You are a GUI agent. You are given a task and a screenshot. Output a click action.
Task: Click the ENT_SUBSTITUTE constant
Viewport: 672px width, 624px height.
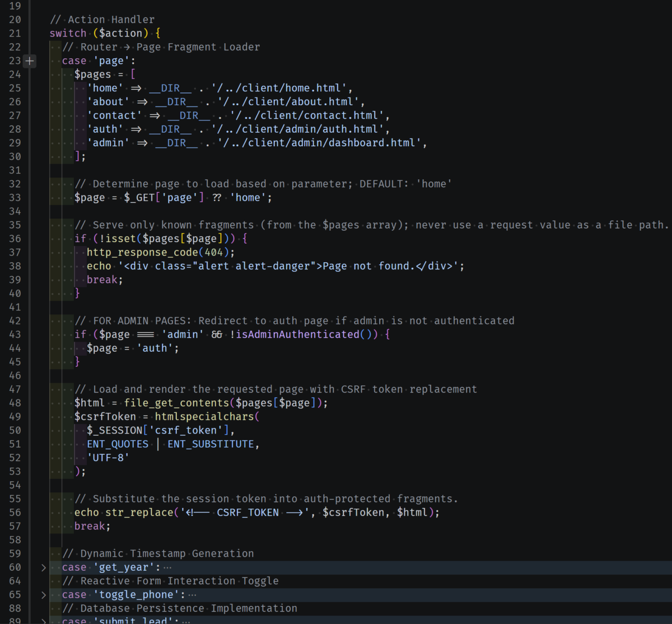tap(211, 444)
